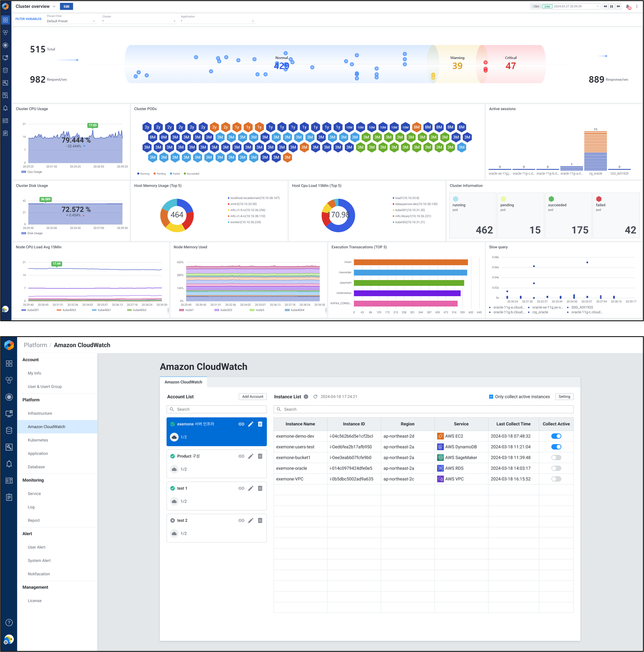Click the Setting button
The width and height of the screenshot is (644, 652).
pyautogui.click(x=564, y=397)
